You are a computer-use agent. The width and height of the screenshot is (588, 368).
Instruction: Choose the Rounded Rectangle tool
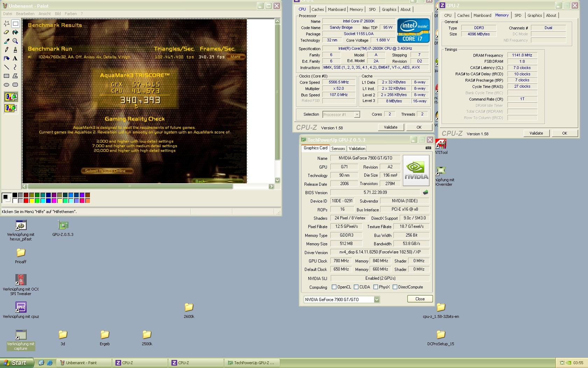[15, 84]
